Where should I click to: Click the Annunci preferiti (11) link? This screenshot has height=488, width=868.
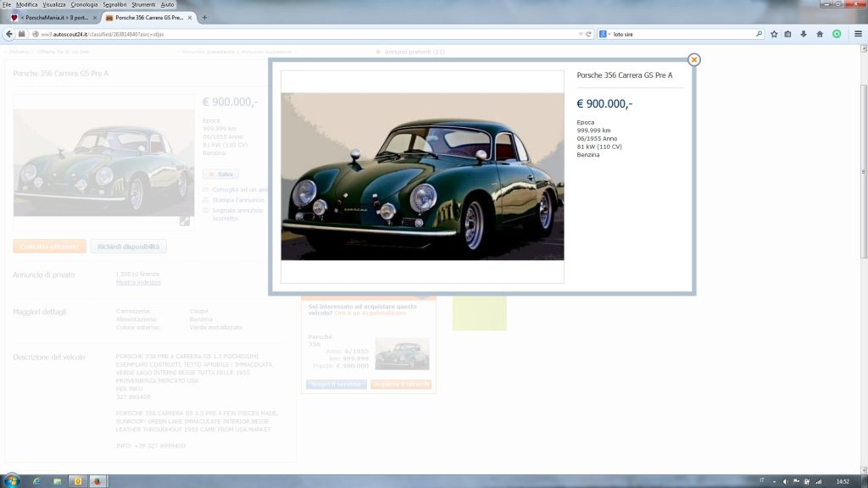click(415, 52)
